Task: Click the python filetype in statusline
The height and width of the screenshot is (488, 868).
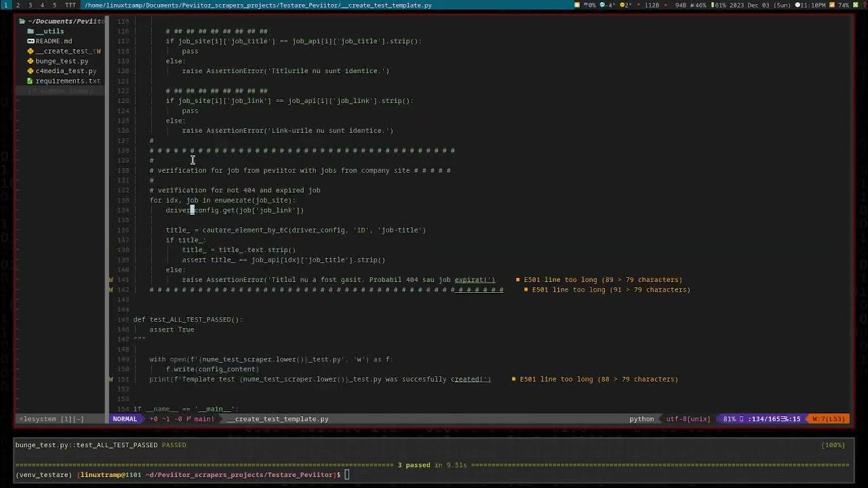Action: 642,419
